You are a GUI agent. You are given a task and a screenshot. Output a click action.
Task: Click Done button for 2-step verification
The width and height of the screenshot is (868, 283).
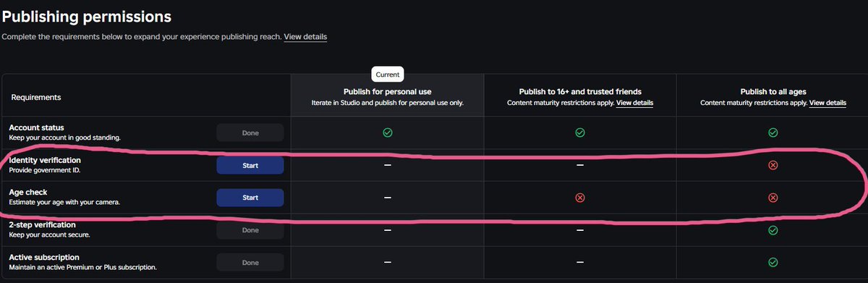click(x=250, y=229)
